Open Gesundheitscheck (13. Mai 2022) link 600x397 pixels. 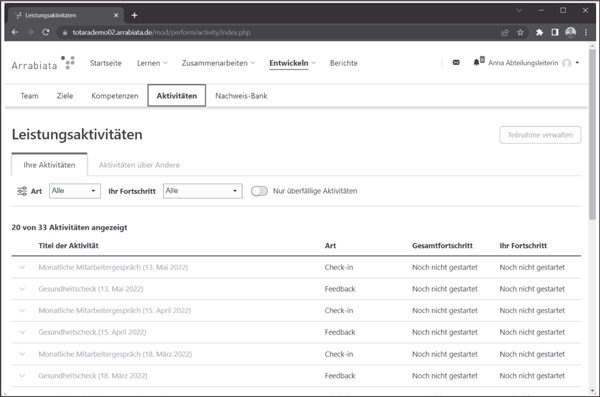click(x=91, y=289)
